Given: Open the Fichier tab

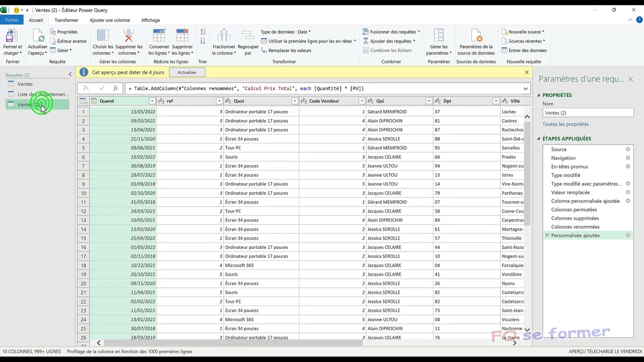Looking at the screenshot, I should [x=12, y=20].
